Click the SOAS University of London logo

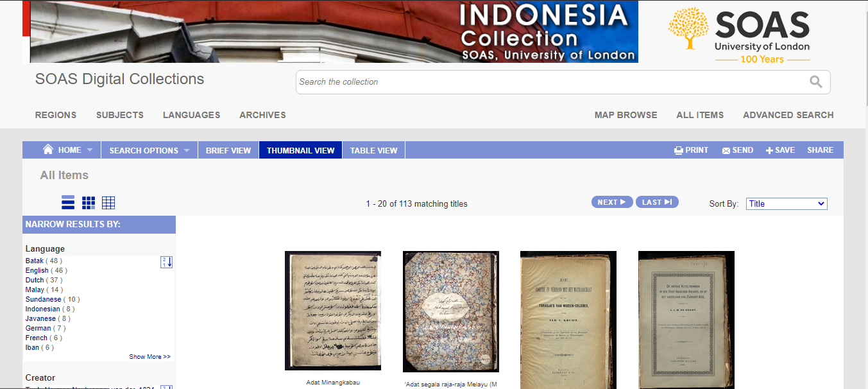point(739,35)
